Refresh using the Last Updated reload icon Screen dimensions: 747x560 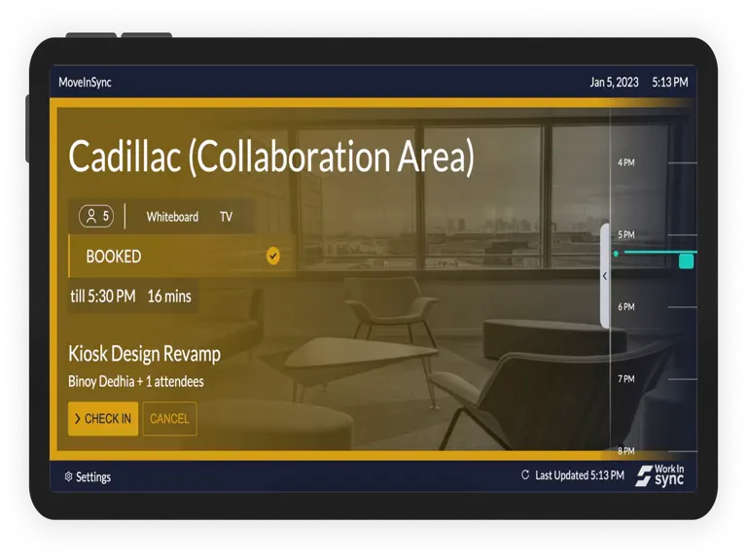(x=525, y=474)
